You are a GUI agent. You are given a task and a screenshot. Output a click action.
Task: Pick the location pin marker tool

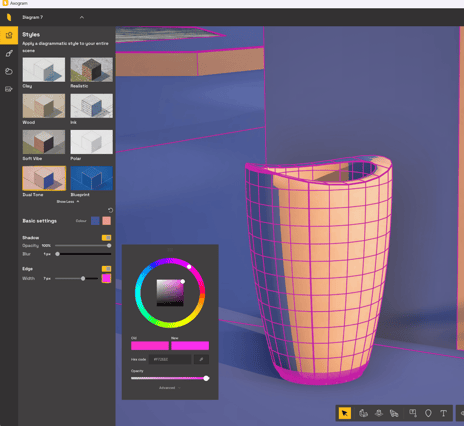pyautogui.click(x=428, y=413)
